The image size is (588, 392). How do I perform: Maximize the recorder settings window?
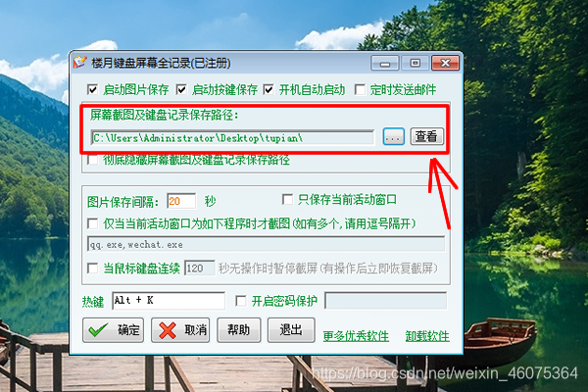click(x=415, y=63)
